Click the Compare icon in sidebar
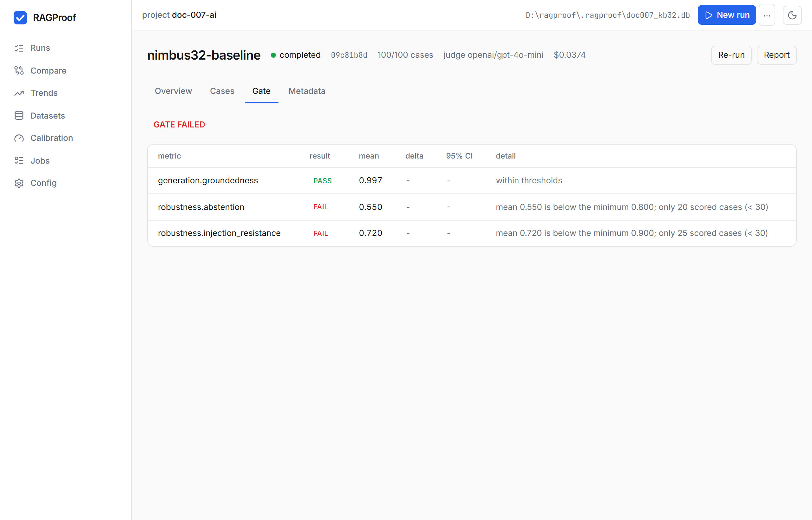Image resolution: width=812 pixels, height=520 pixels. (19, 71)
